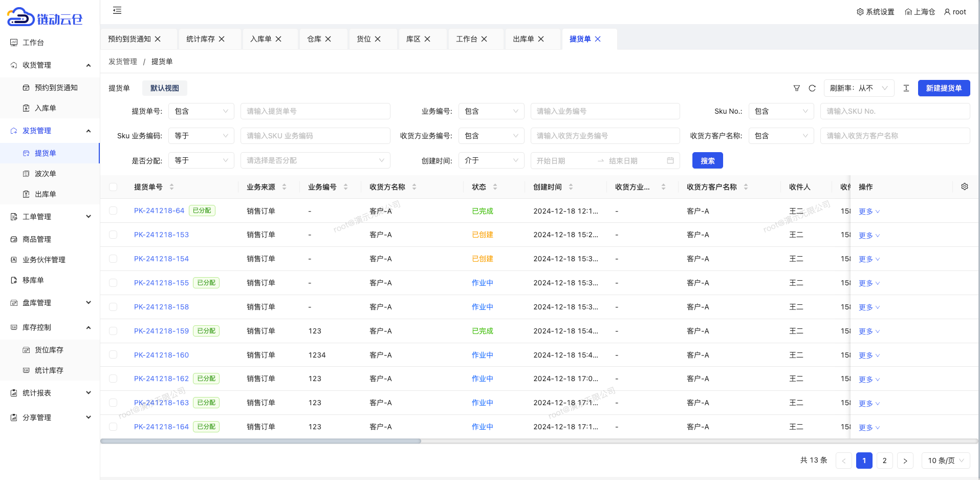This screenshot has width=980, height=480.
Task: Click the horizontal table scrollbar
Action: 261,441
